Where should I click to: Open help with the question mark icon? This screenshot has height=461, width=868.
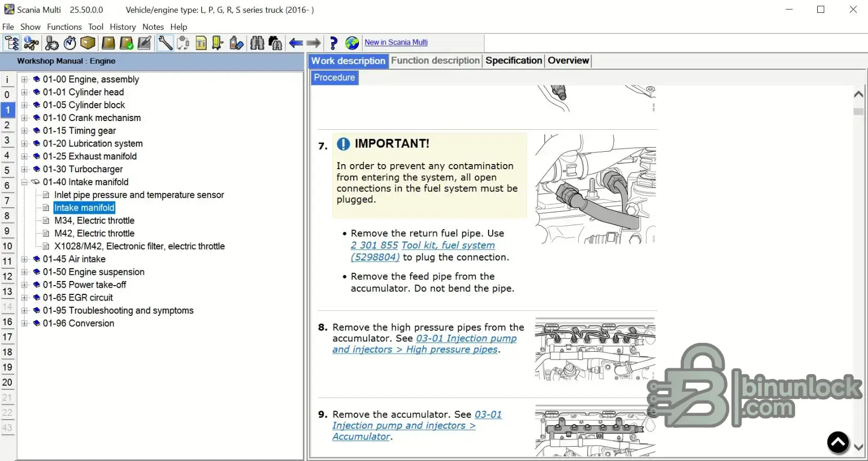click(334, 43)
